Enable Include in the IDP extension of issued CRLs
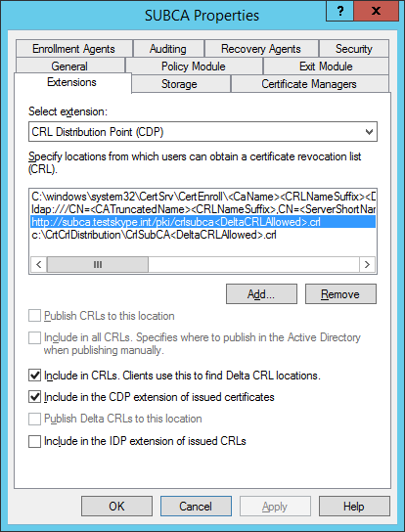 34,441
